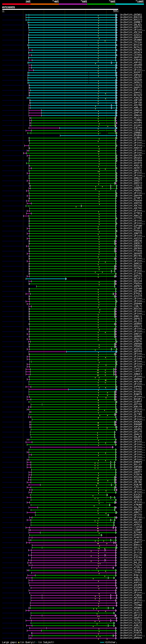
Task: Click hit label UniRef100_P10861
Action: tap(131, 570)
